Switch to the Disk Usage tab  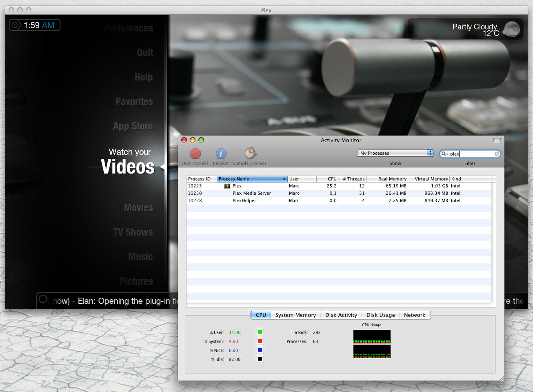pos(381,315)
